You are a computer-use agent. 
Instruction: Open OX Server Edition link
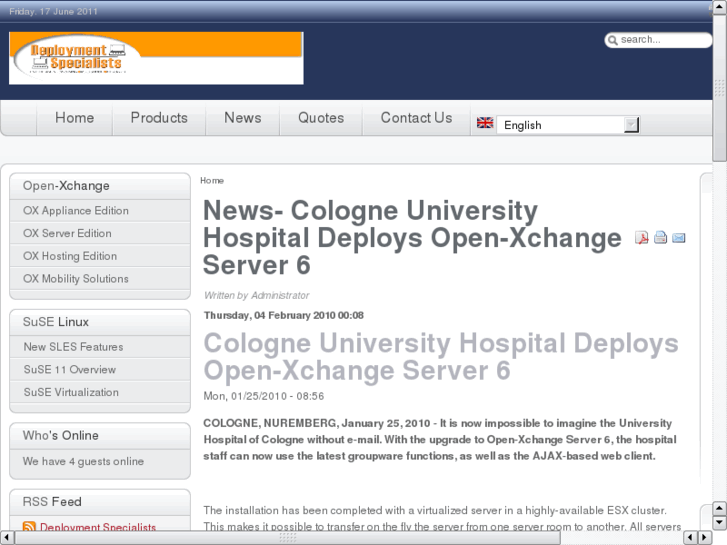(x=67, y=233)
